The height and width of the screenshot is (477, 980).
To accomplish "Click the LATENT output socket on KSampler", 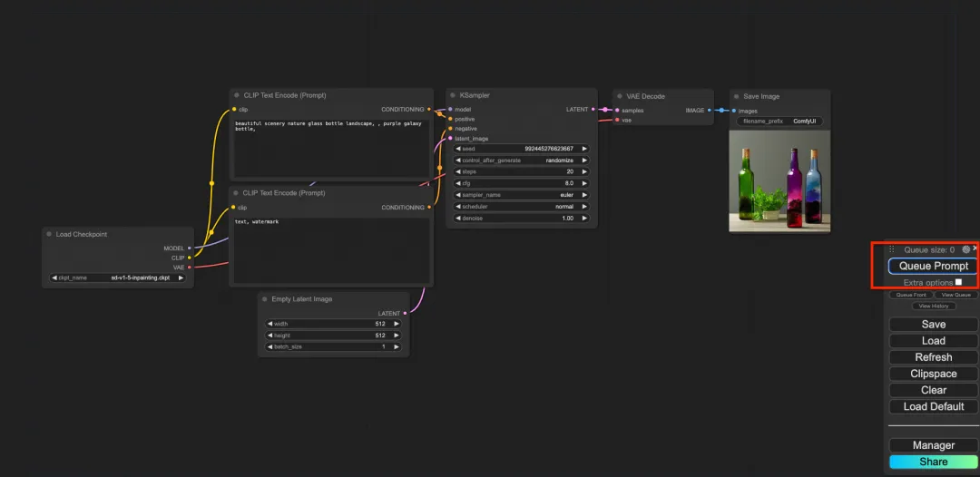I will [x=593, y=109].
